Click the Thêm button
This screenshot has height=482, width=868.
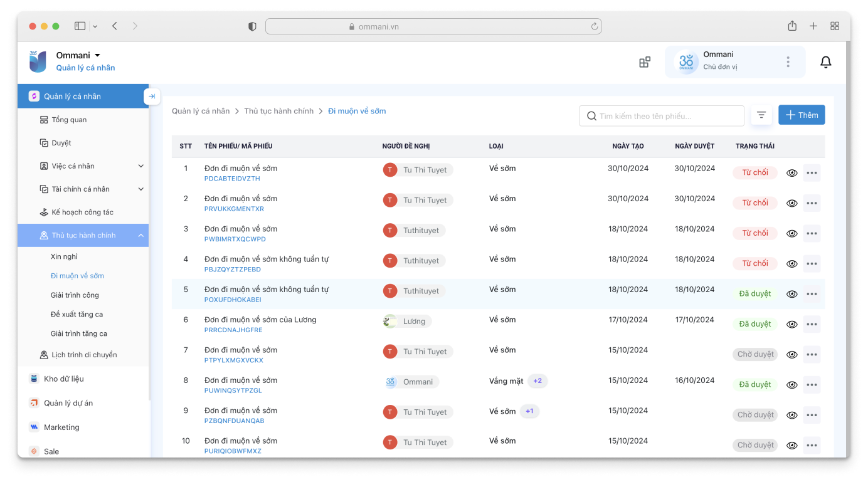pyautogui.click(x=802, y=115)
